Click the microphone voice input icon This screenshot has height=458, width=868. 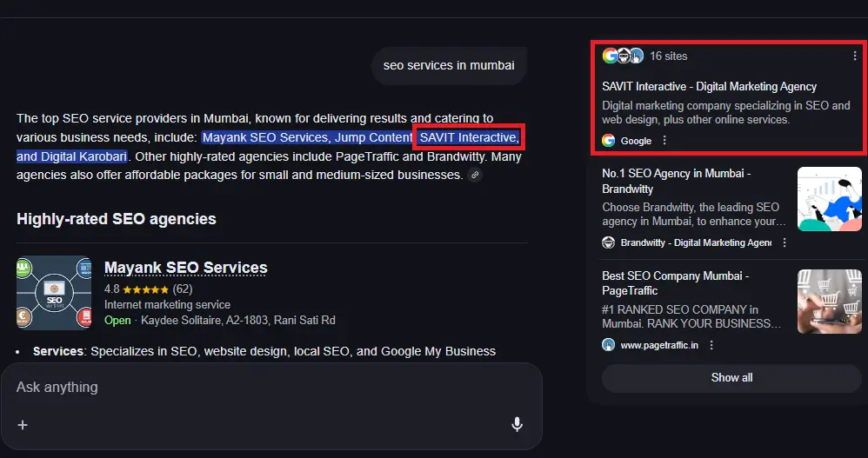click(x=517, y=424)
